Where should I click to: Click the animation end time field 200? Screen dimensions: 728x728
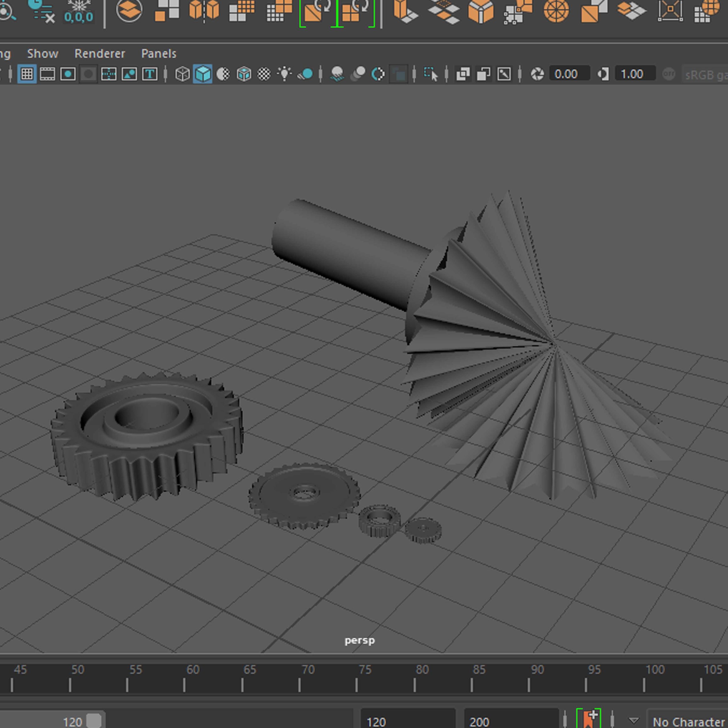click(511, 719)
